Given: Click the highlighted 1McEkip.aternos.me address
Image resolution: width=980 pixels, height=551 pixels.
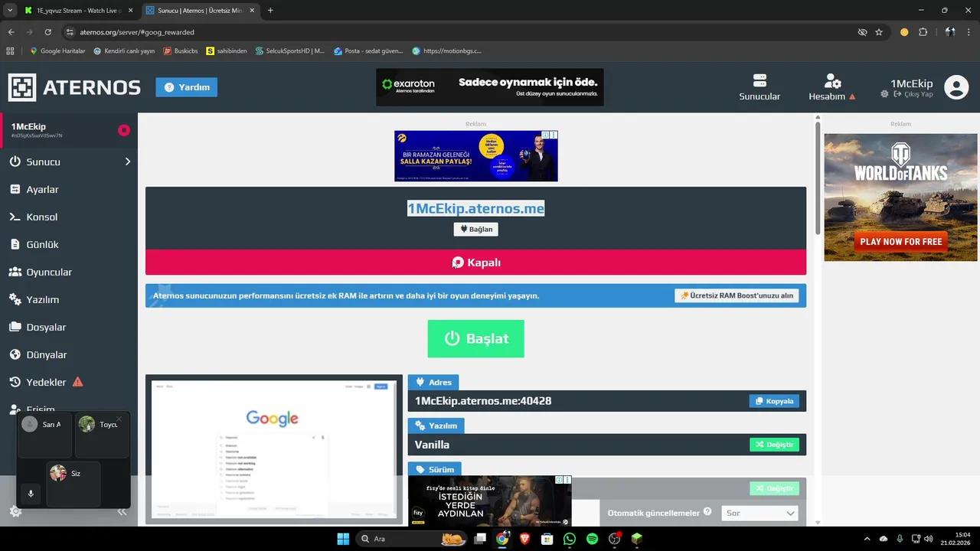Looking at the screenshot, I should [475, 208].
